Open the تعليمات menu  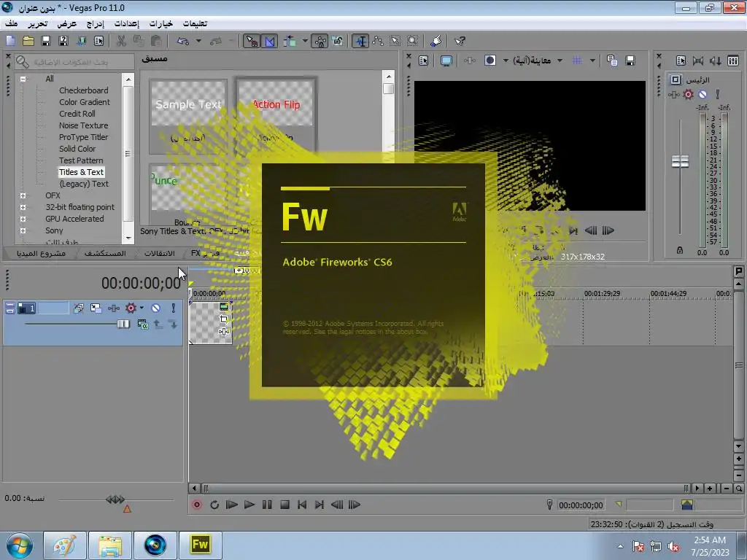coord(195,23)
